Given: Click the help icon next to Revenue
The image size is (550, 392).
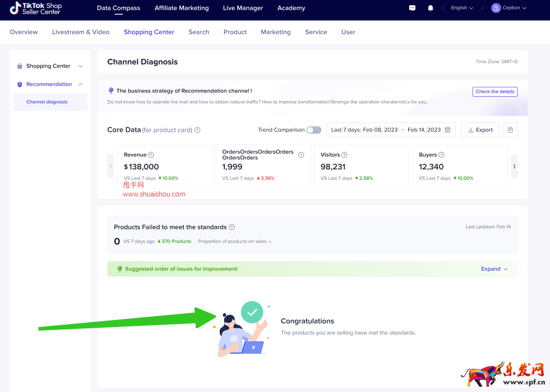Looking at the screenshot, I should click(x=151, y=155).
